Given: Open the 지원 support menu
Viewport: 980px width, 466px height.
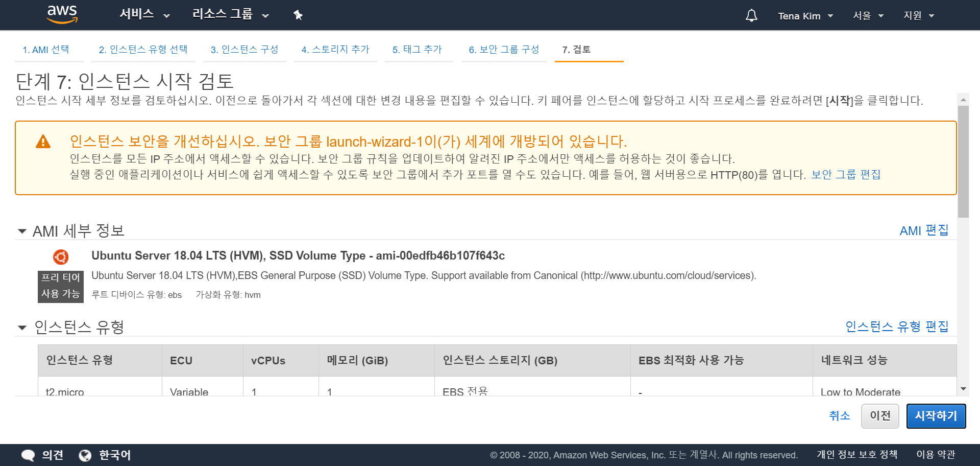Looking at the screenshot, I should pos(918,16).
